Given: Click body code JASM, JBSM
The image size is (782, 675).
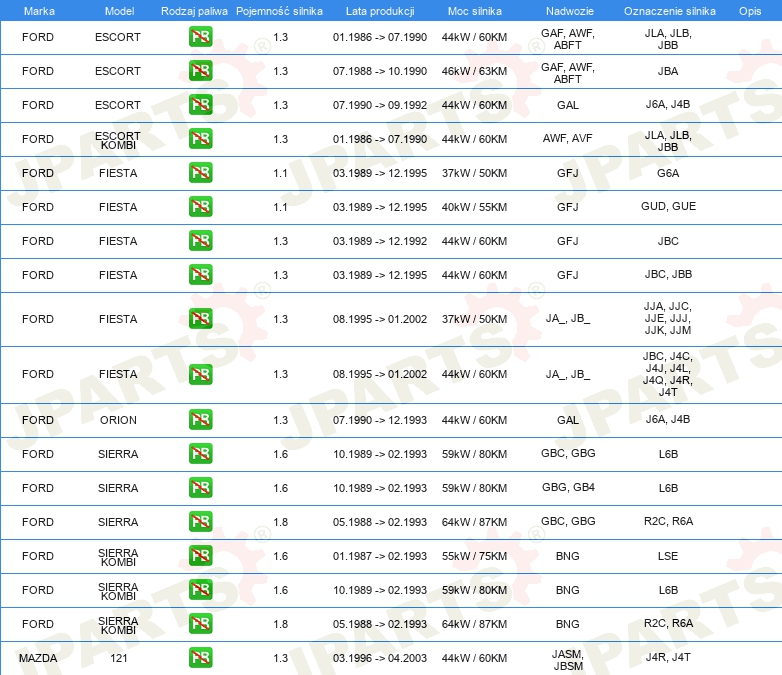Looking at the screenshot, I should pos(568,660).
